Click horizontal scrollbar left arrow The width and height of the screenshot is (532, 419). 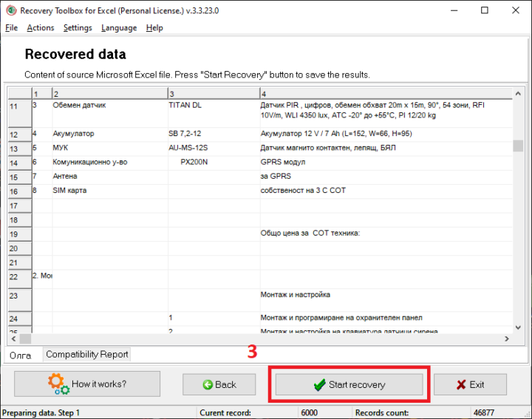tap(13, 338)
